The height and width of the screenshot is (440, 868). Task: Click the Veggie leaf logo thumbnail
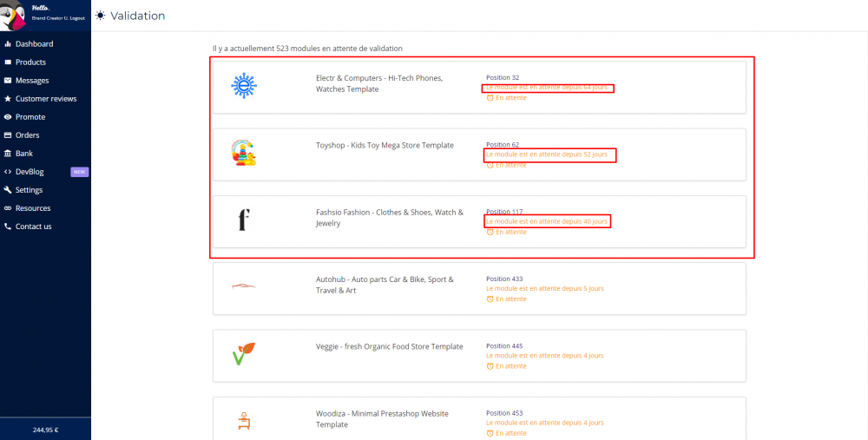click(243, 353)
